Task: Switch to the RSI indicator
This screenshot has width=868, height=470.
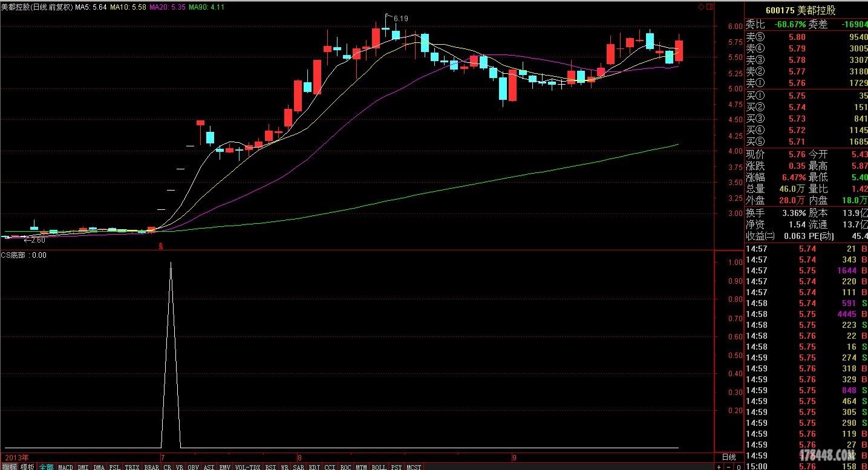Action: [x=270, y=467]
